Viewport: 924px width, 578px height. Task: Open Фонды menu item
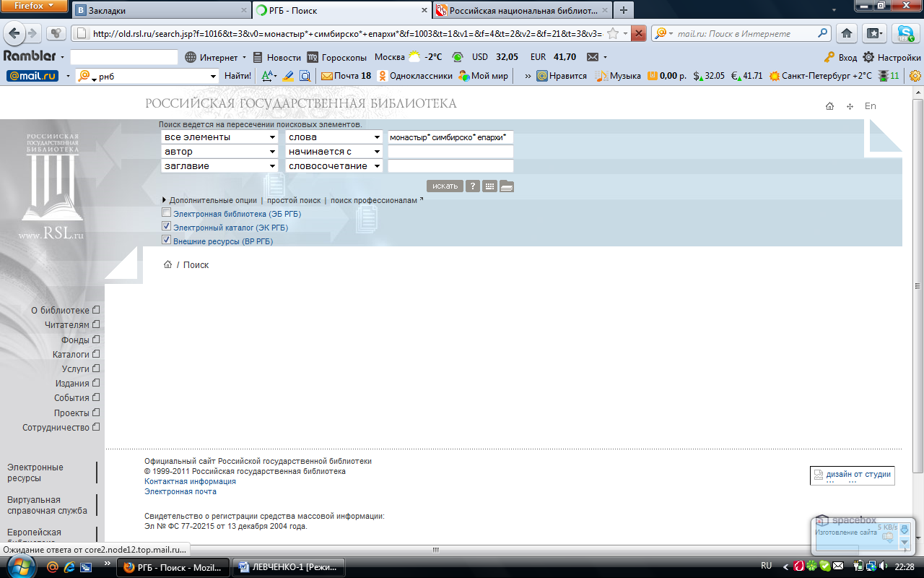click(80, 340)
